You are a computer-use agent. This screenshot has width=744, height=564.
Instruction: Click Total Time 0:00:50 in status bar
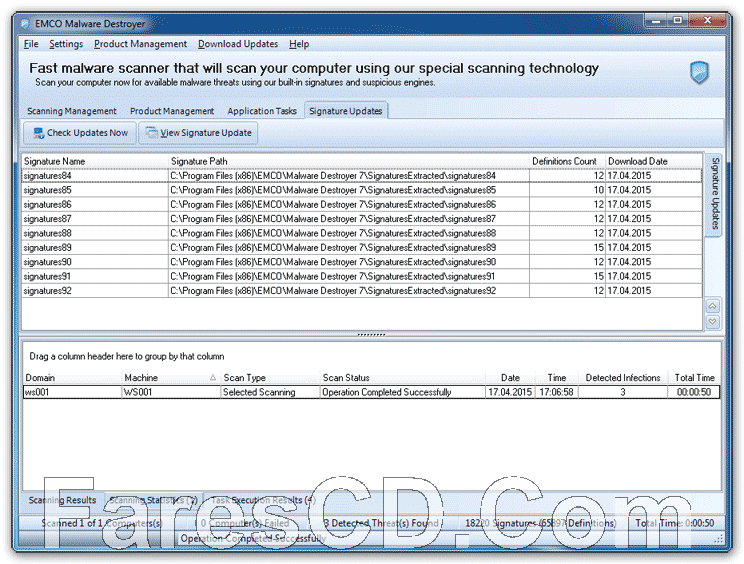tap(674, 523)
